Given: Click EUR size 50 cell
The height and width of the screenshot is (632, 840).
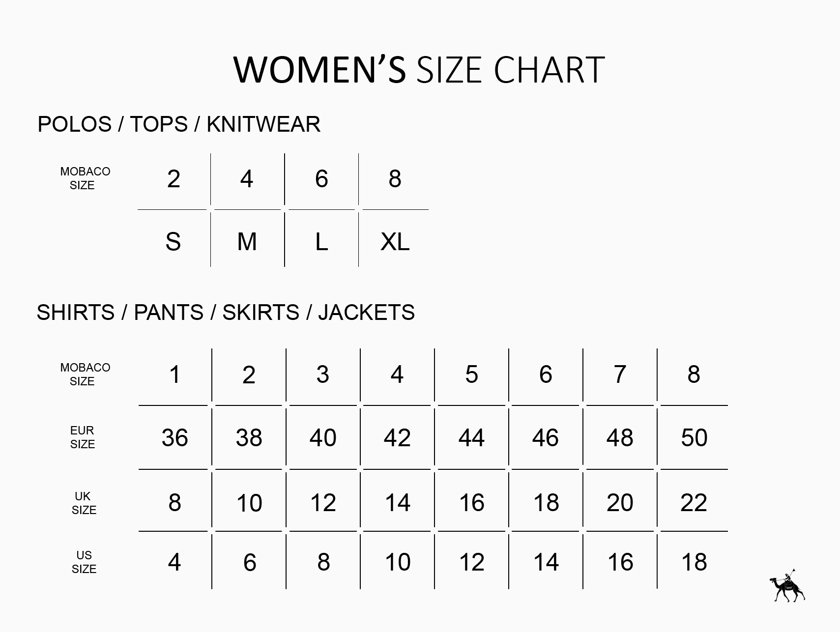Looking at the screenshot, I should tap(694, 437).
